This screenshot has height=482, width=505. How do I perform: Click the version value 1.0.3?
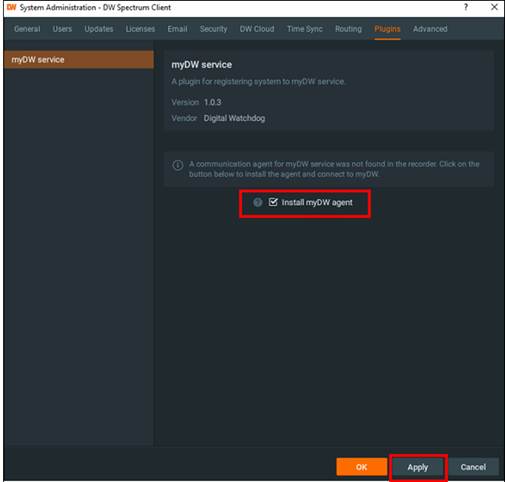[x=213, y=102]
